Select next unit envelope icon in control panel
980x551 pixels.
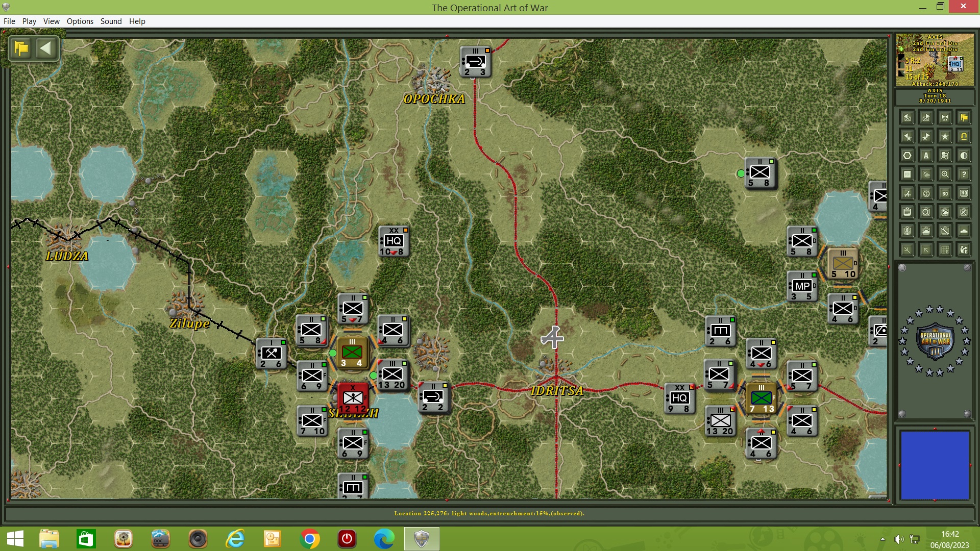(x=926, y=118)
